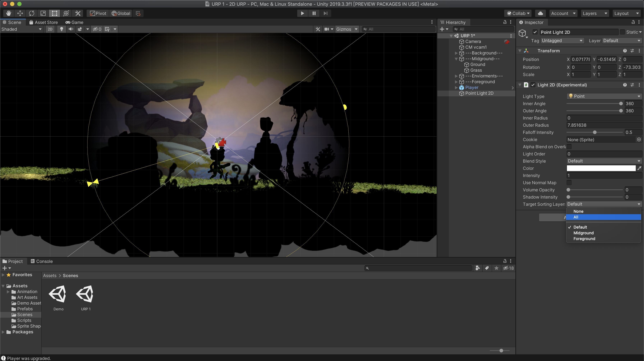Enable the Use Normal Map checkbox
Viewport: 644px width, 361px height.
click(x=569, y=183)
